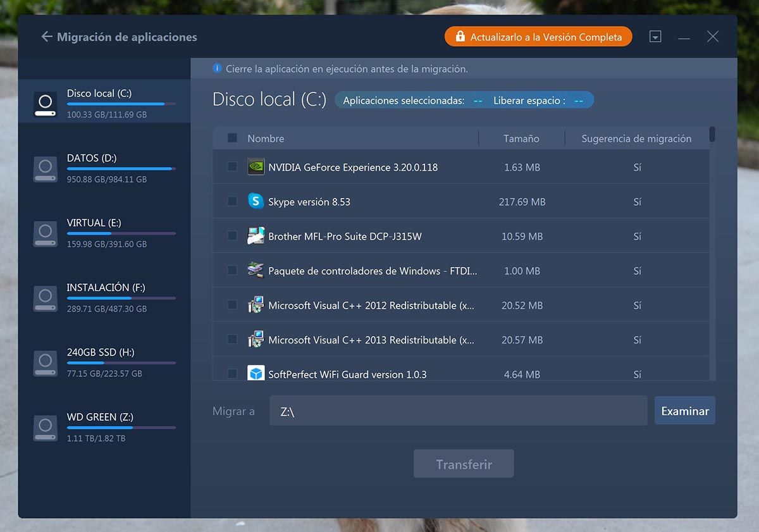Click the VIRTUAL (E:) drive icon
759x532 pixels.
pyautogui.click(x=45, y=233)
